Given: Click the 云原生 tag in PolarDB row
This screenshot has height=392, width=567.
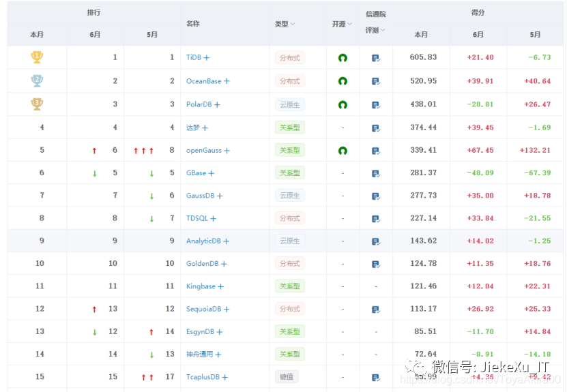Looking at the screenshot, I should coord(290,105).
